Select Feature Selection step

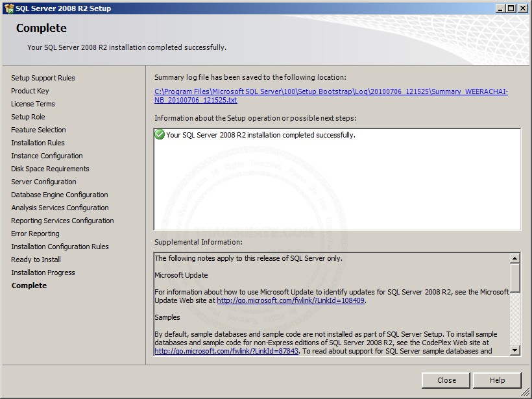pos(38,130)
